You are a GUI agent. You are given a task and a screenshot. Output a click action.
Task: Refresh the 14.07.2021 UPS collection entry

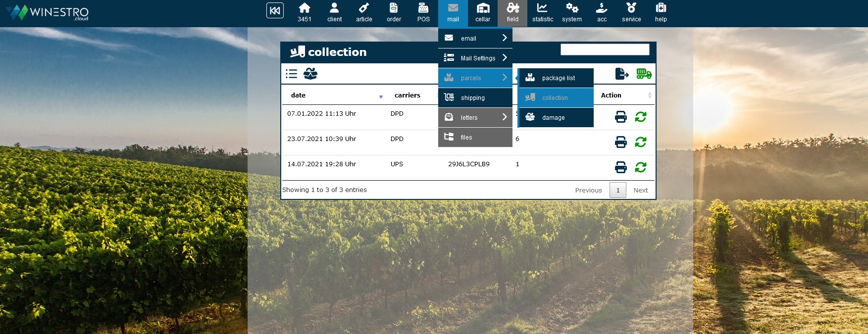coord(641,167)
